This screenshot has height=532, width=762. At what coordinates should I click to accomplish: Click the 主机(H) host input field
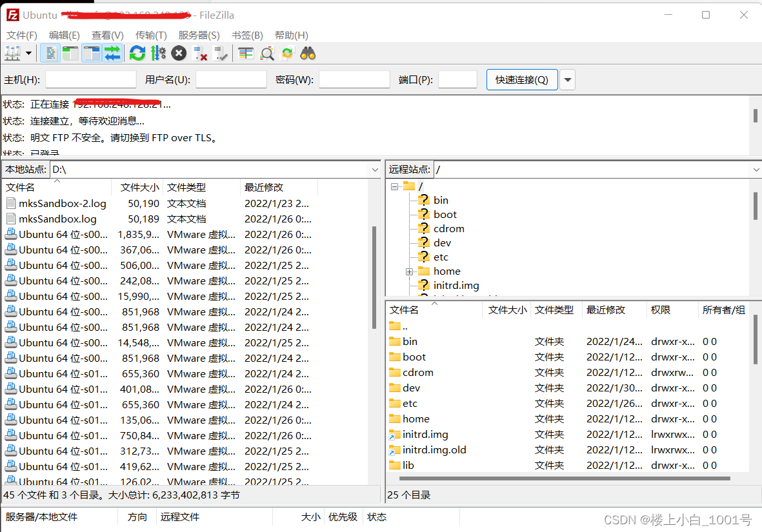pyautogui.click(x=91, y=80)
